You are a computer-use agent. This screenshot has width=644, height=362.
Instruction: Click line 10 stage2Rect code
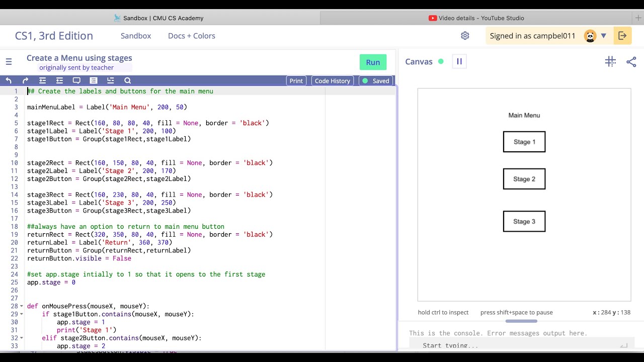click(150, 163)
